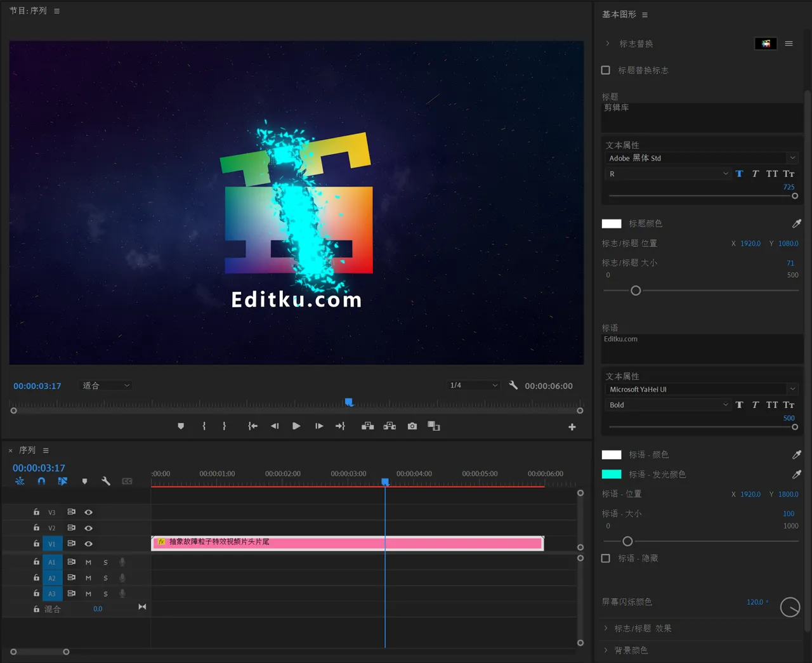The image size is (812, 663).
Task: Hide track V2 output with eye
Action: pos(89,528)
